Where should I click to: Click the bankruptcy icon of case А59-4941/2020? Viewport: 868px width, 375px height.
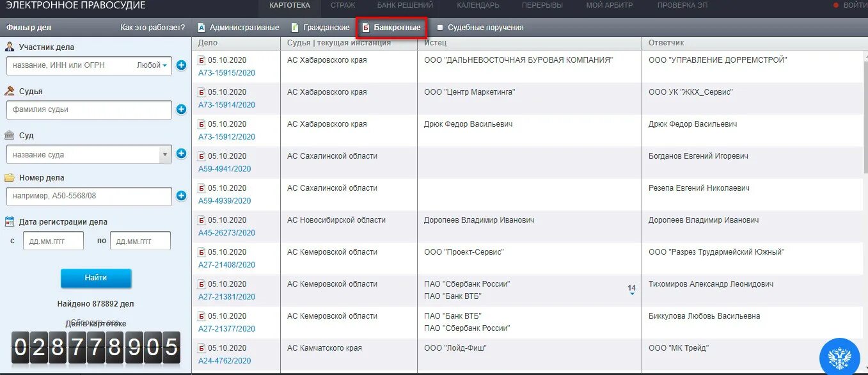pos(201,156)
